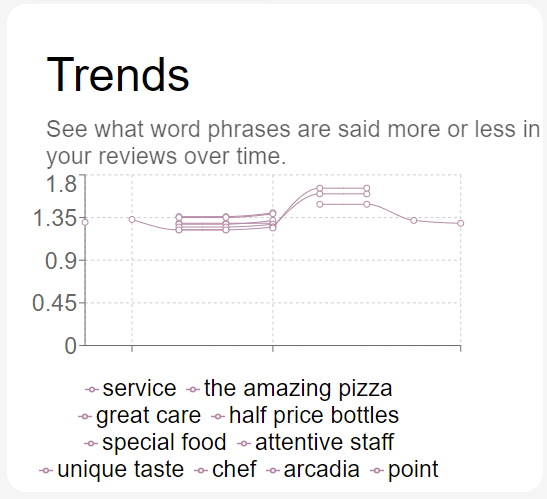The image size is (547, 499).
Task: Click the 'chef' legend marker icon
Action: (x=201, y=471)
